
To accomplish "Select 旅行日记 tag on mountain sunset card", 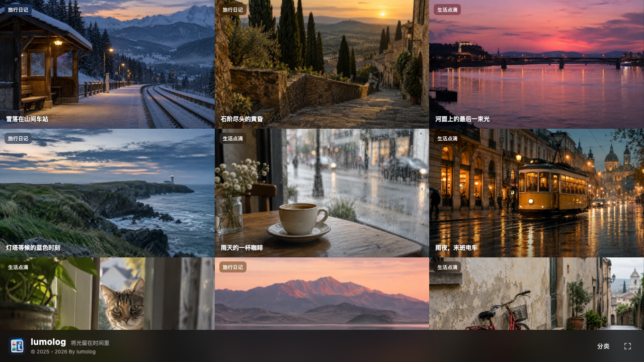I will [x=233, y=267].
